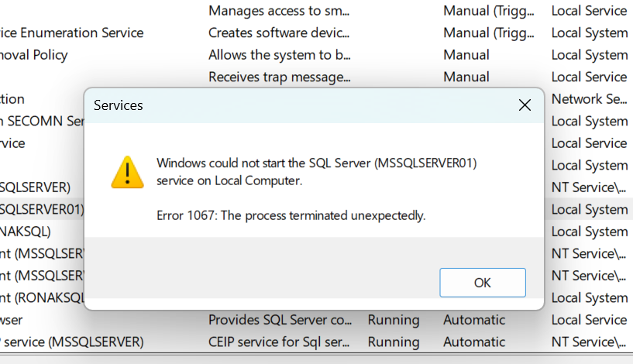This screenshot has width=633, height=364.
Task: Click Local Service in the top row
Action: click(589, 11)
